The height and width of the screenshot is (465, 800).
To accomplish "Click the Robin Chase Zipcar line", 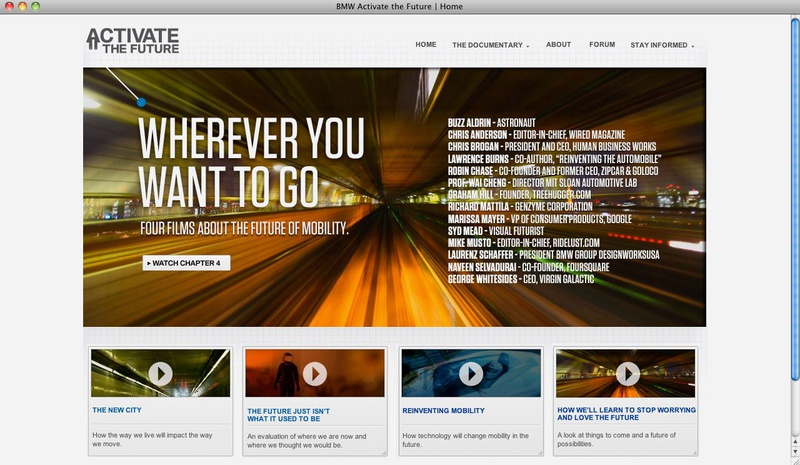I will click(x=553, y=171).
